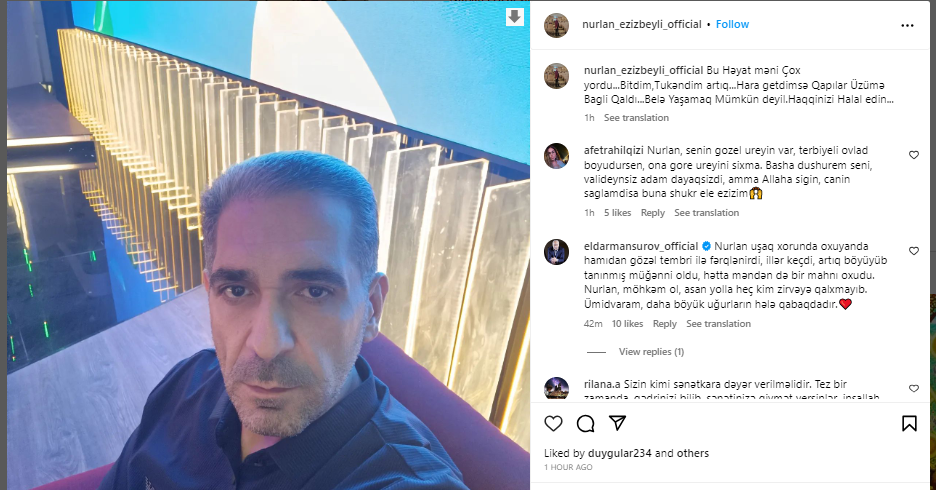The width and height of the screenshot is (936, 490).
Task: View 10 likes on eldarmansurov comment
Action: pyautogui.click(x=627, y=323)
